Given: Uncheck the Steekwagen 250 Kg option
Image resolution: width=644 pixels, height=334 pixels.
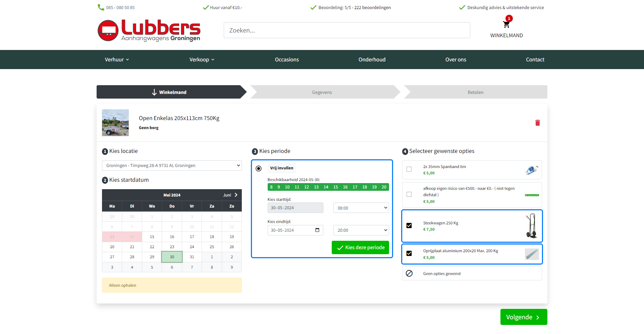Looking at the screenshot, I should (409, 225).
